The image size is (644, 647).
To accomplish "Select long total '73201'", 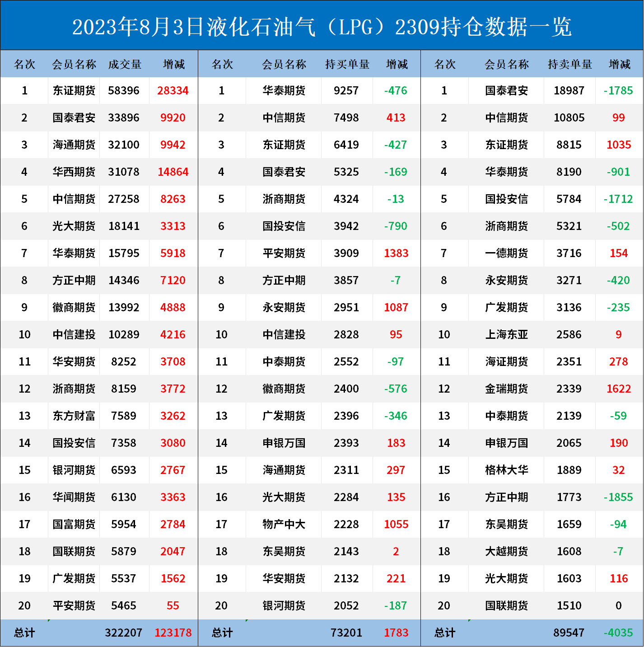I will click(x=346, y=633).
